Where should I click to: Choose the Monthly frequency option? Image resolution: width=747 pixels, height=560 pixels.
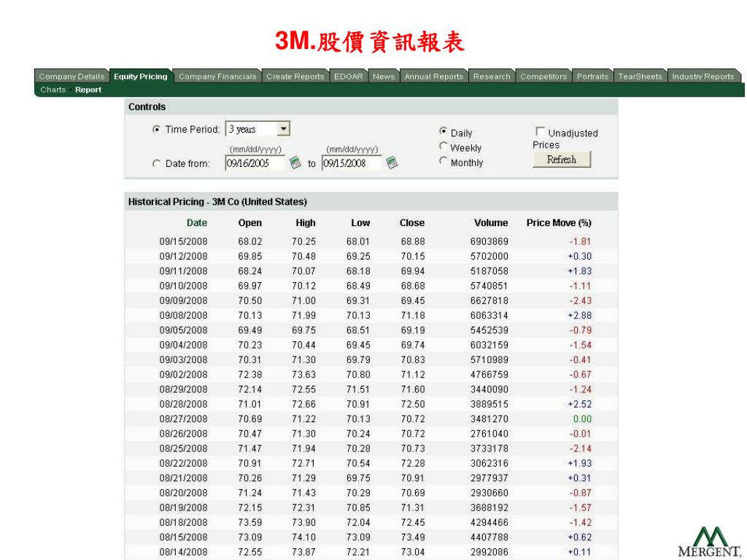[443, 161]
